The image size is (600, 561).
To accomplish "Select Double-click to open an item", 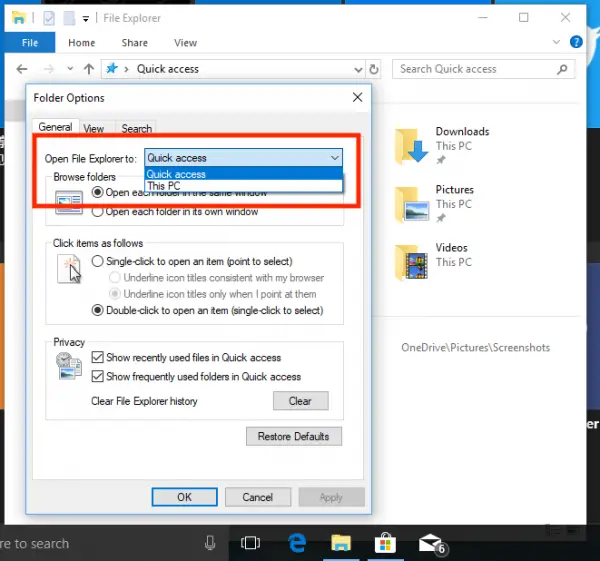I will pyautogui.click(x=98, y=310).
